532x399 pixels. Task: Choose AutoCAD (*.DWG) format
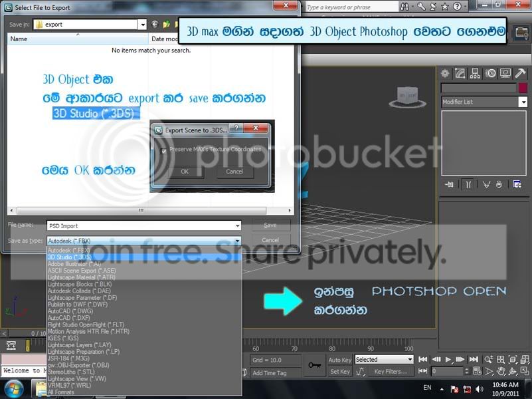pyautogui.click(x=144, y=311)
